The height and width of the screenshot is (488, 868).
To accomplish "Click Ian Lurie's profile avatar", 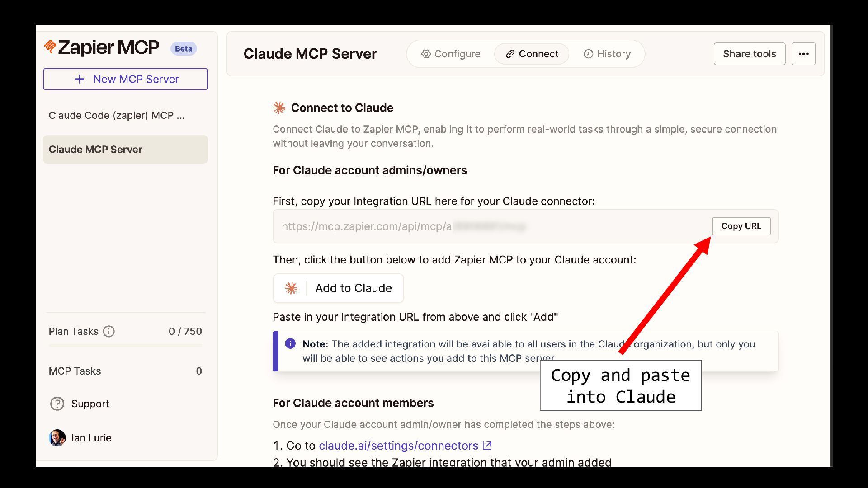I will pos(57,438).
